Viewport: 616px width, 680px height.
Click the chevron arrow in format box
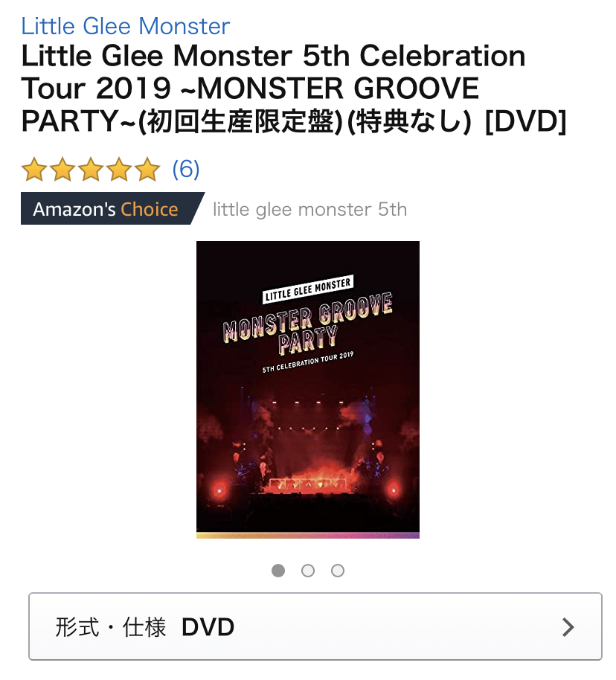click(x=568, y=627)
